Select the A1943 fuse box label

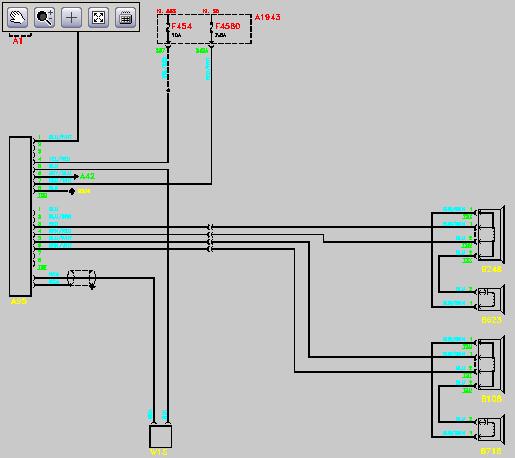point(267,17)
